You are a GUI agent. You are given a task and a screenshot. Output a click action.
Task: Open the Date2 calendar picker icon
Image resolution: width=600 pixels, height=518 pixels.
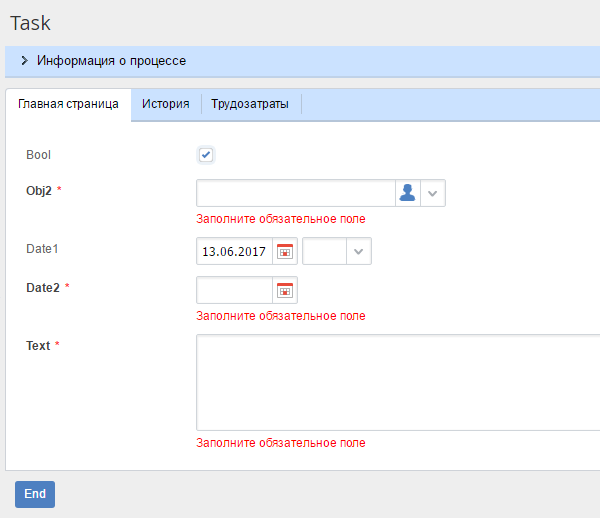click(285, 290)
